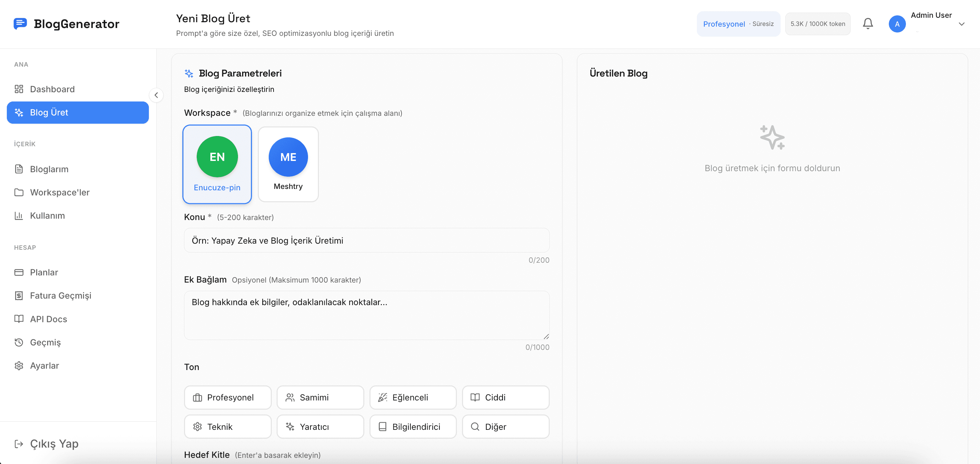Go to Bloglarım menu item

(49, 169)
